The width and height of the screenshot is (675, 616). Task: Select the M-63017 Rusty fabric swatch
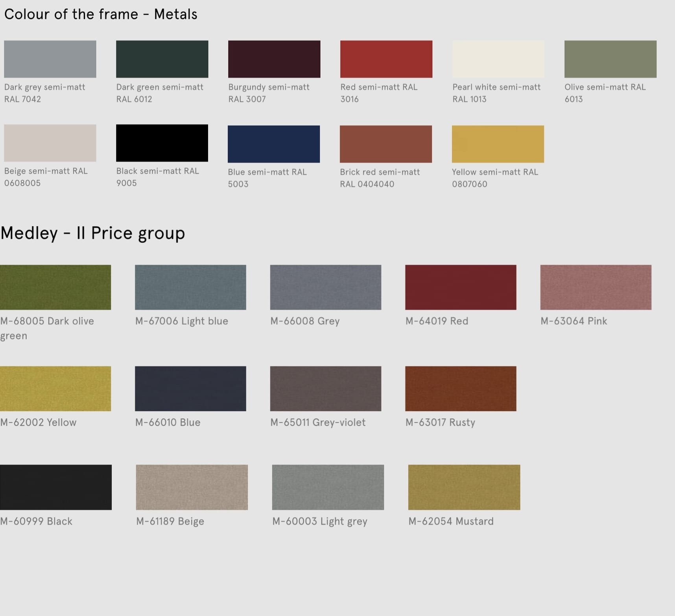click(x=461, y=389)
